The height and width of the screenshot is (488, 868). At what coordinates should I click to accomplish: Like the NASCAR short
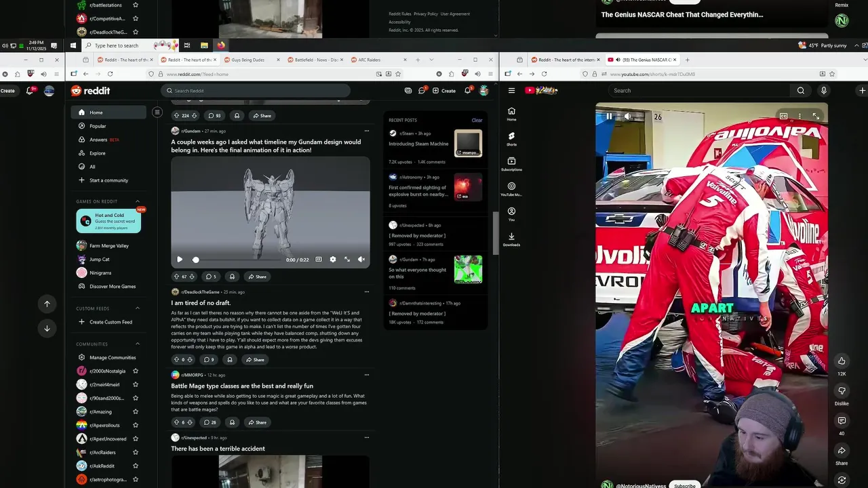pos(842,361)
